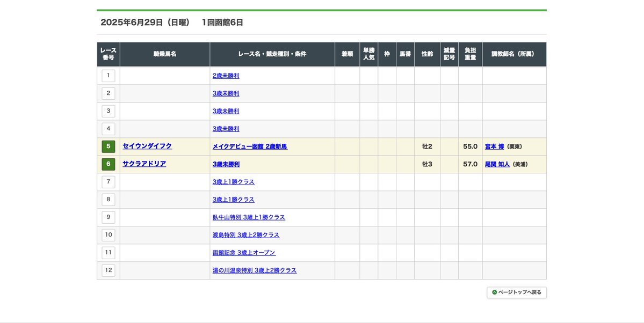Click affiliation text （栗東）
Viewport: 644px width, 323px height.
point(514,147)
